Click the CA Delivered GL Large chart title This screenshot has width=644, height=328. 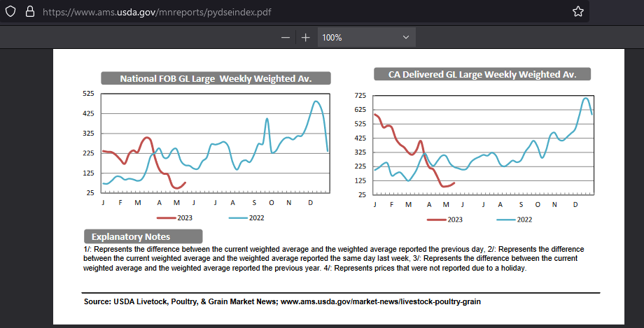tap(482, 74)
